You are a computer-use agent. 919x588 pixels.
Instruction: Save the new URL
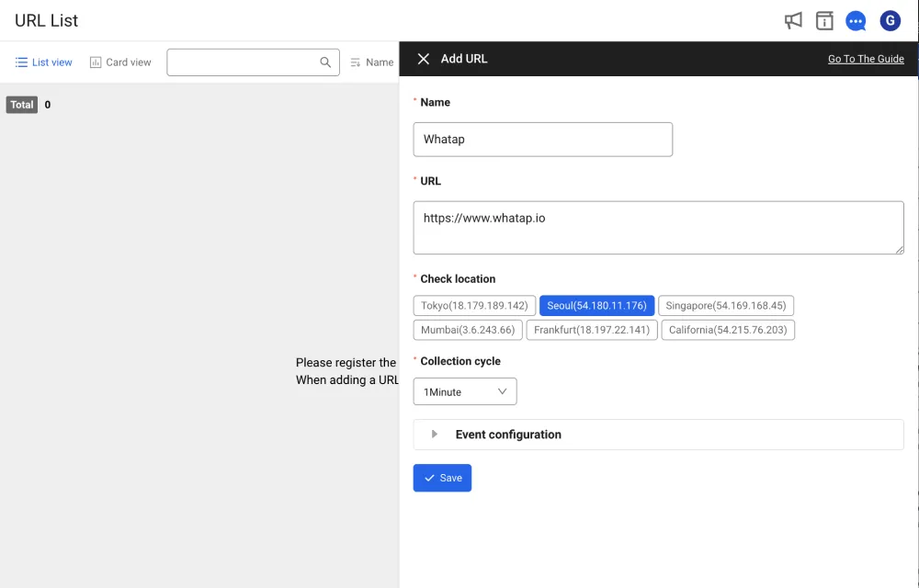click(442, 478)
